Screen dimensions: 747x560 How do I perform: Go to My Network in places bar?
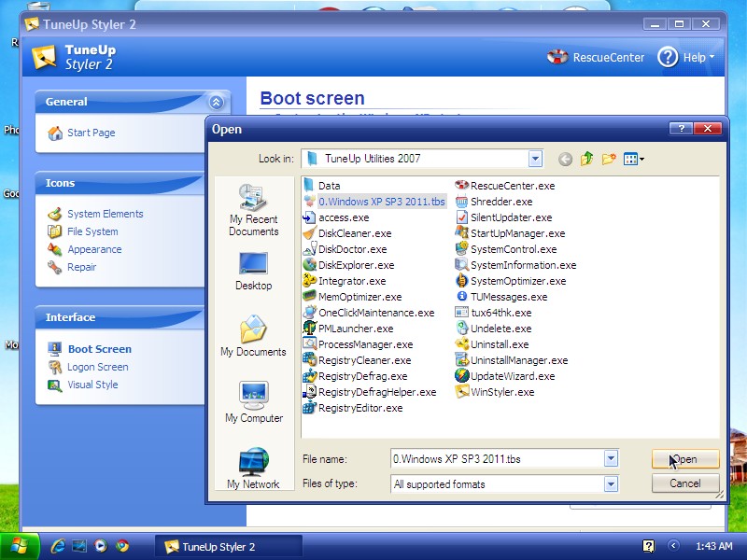[253, 469]
